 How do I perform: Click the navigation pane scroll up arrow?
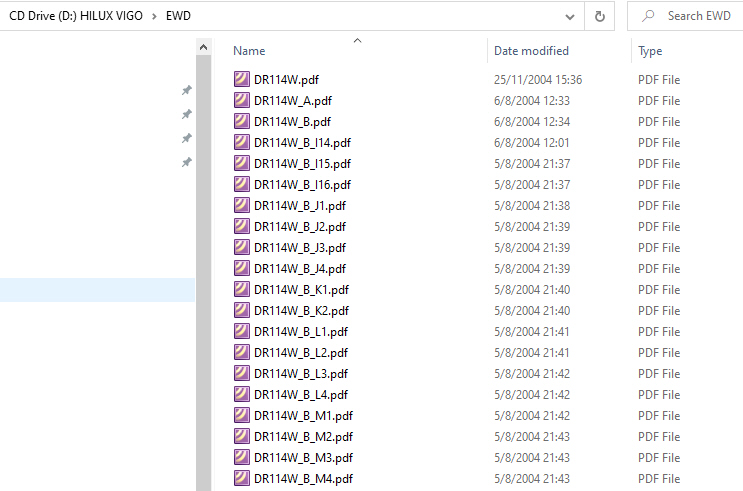pyautogui.click(x=203, y=47)
